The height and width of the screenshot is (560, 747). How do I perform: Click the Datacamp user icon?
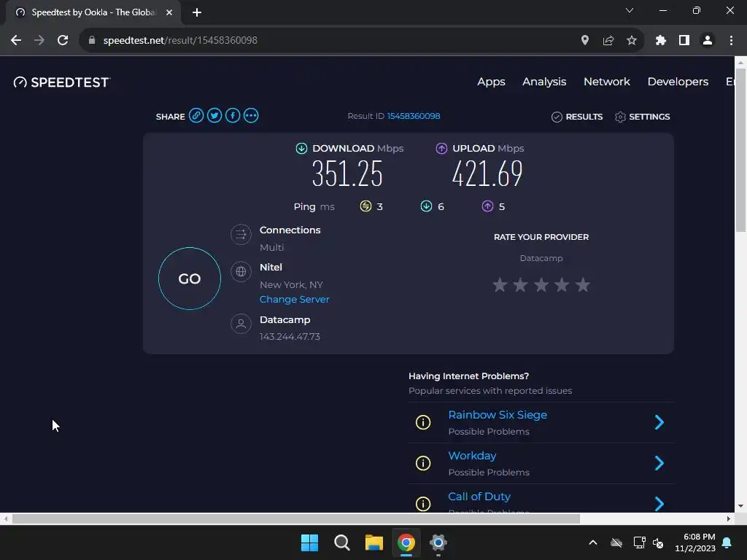click(241, 324)
